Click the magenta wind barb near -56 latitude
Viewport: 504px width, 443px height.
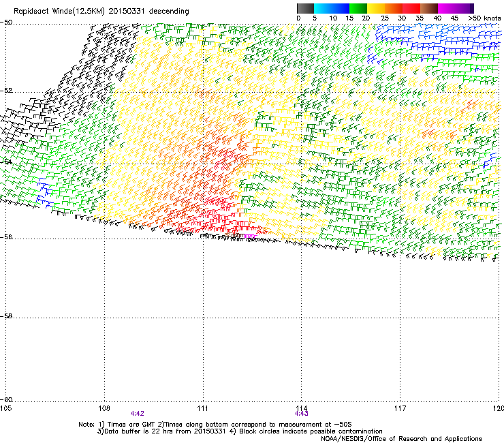pyautogui.click(x=250, y=236)
